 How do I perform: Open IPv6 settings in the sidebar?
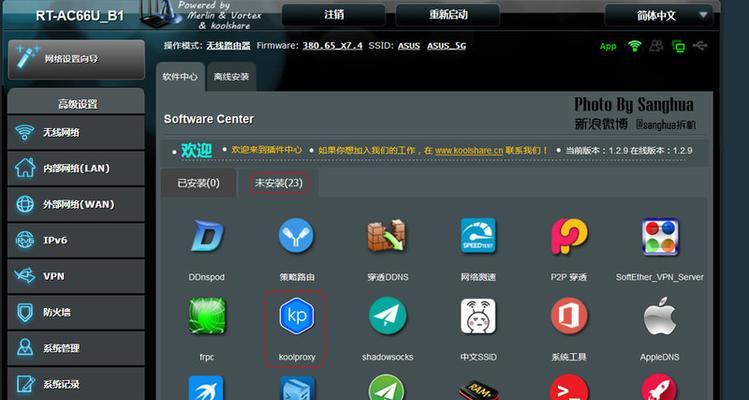coord(76,240)
